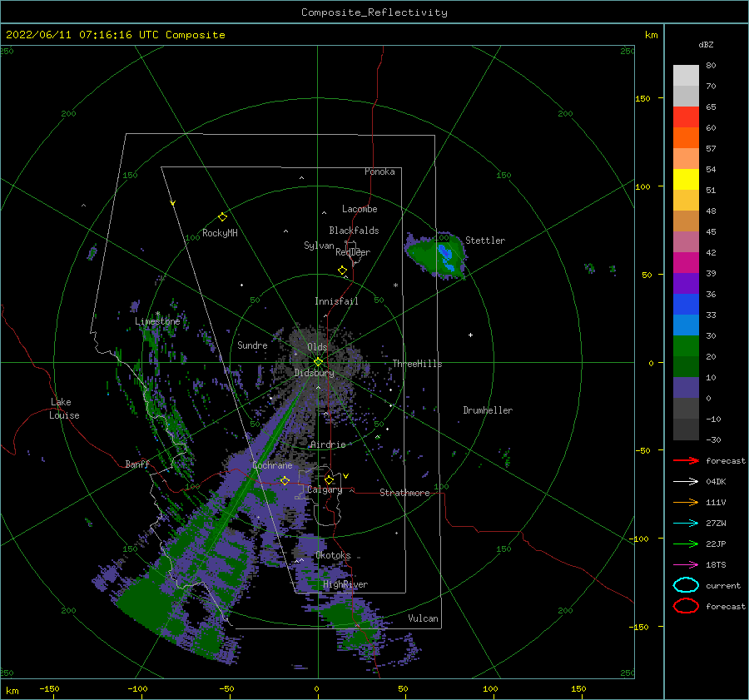The image size is (749, 700).
Task: Click the red forecast ellipse in legend
Action: click(686, 606)
